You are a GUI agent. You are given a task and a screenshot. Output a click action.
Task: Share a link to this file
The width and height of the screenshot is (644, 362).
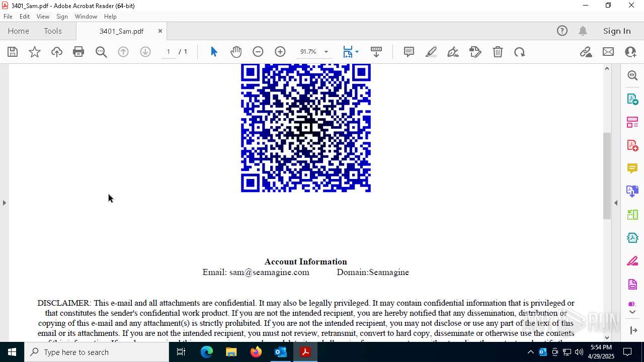(x=586, y=52)
